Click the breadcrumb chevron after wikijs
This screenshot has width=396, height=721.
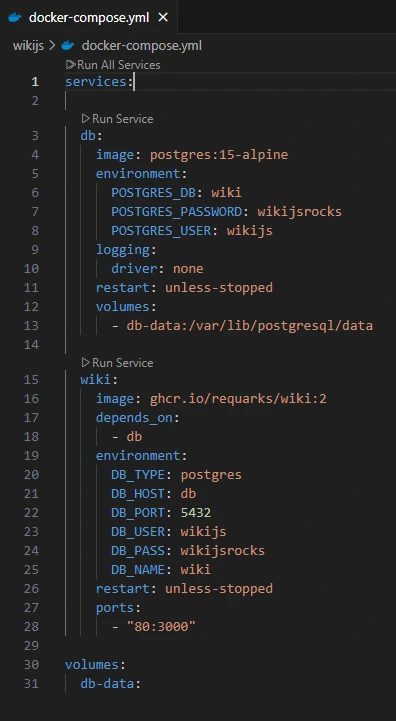pyautogui.click(x=52, y=46)
